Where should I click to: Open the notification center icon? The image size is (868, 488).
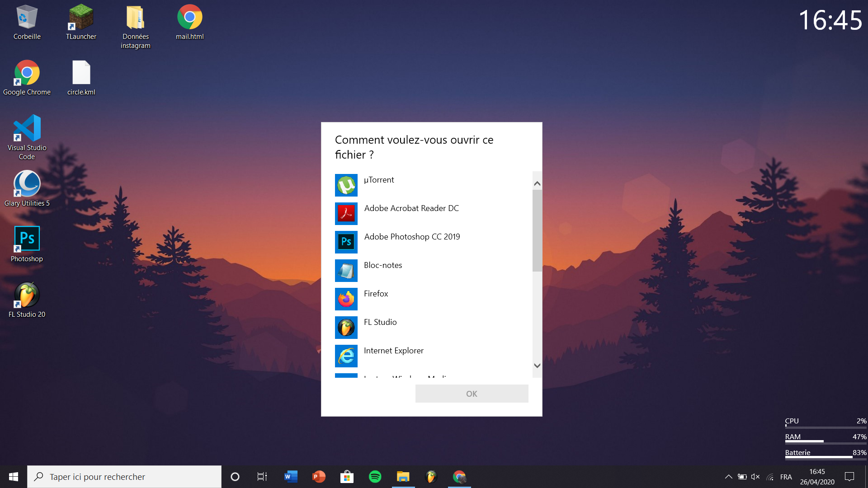pyautogui.click(x=849, y=477)
